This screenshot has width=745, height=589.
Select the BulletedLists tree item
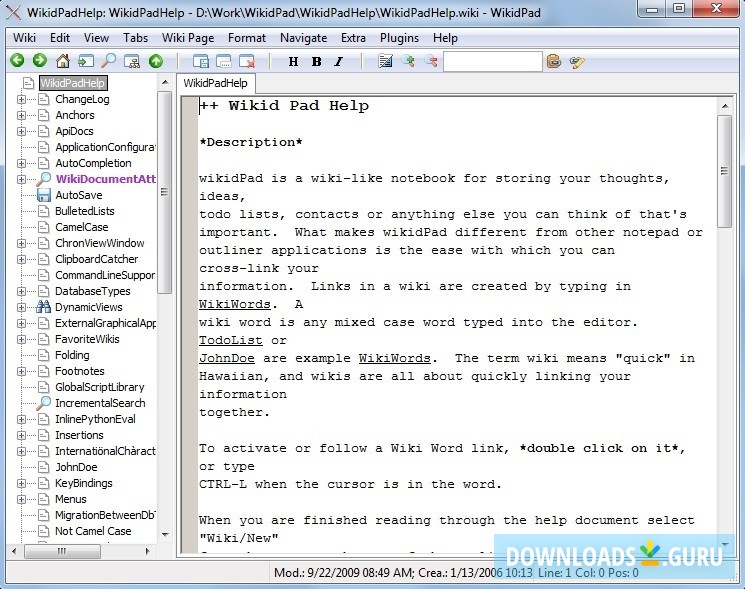coord(85,211)
